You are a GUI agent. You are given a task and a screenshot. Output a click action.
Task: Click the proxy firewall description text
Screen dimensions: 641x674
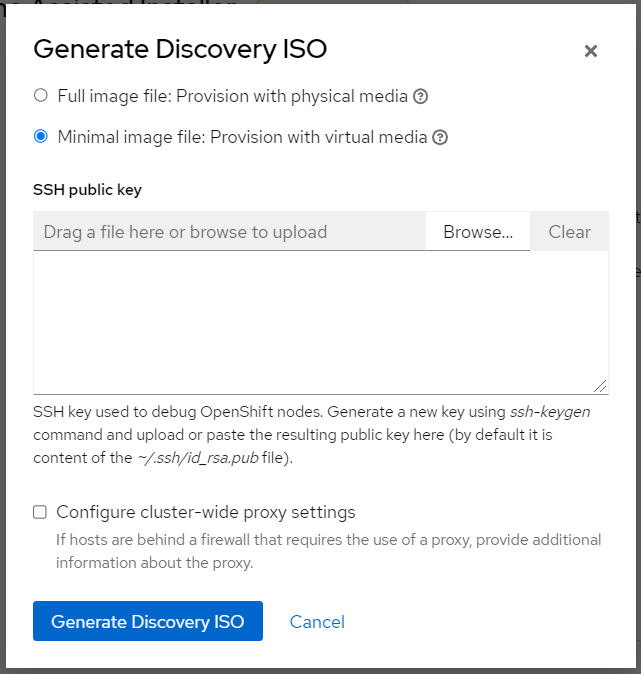328,551
